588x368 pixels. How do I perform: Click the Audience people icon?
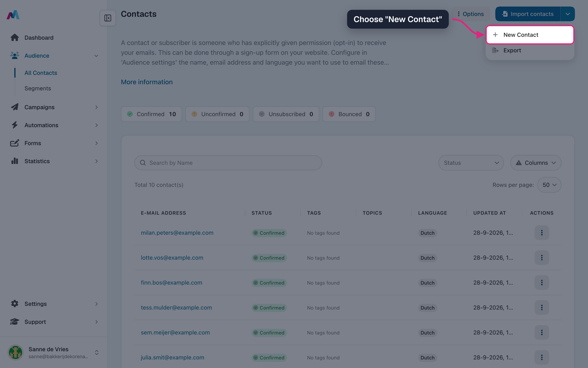click(x=14, y=55)
